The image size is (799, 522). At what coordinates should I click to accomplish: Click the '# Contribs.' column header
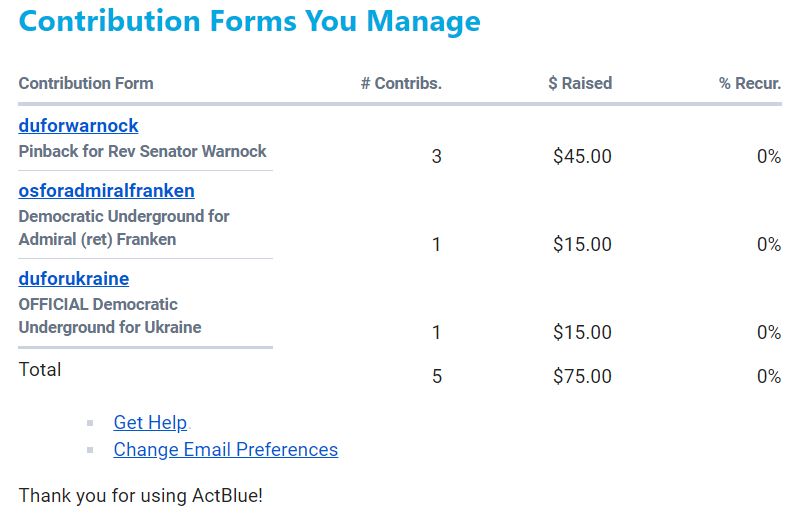[x=401, y=84]
